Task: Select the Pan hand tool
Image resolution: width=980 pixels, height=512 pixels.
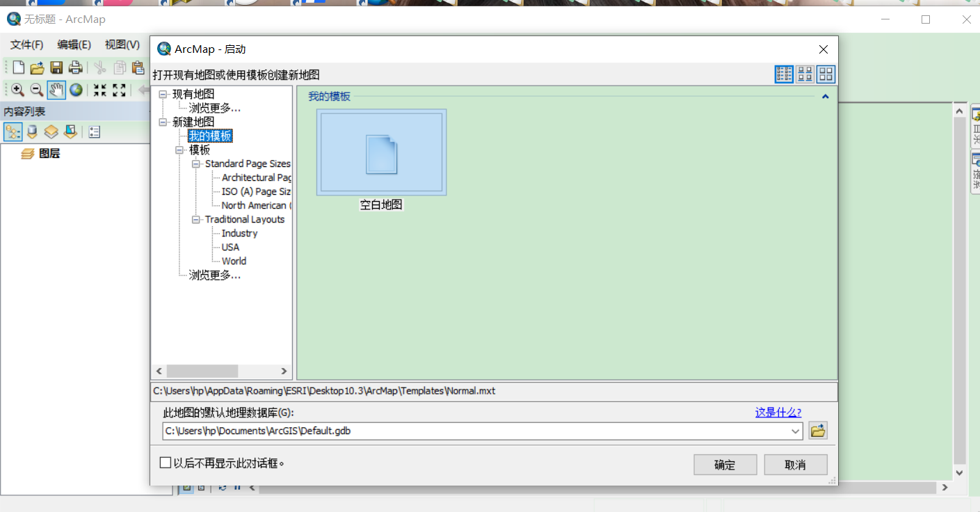Action: click(x=56, y=90)
